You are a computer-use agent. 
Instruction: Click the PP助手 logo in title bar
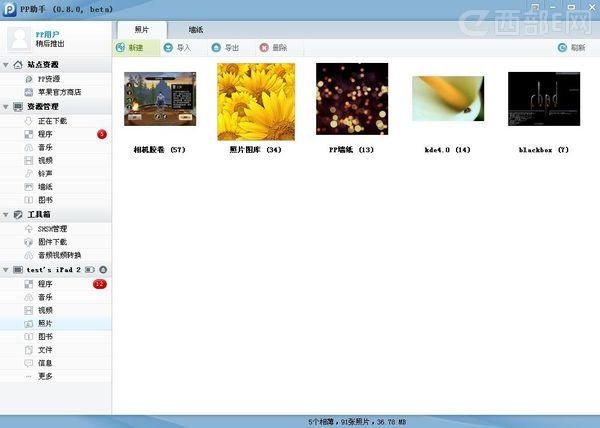pyautogui.click(x=9, y=9)
